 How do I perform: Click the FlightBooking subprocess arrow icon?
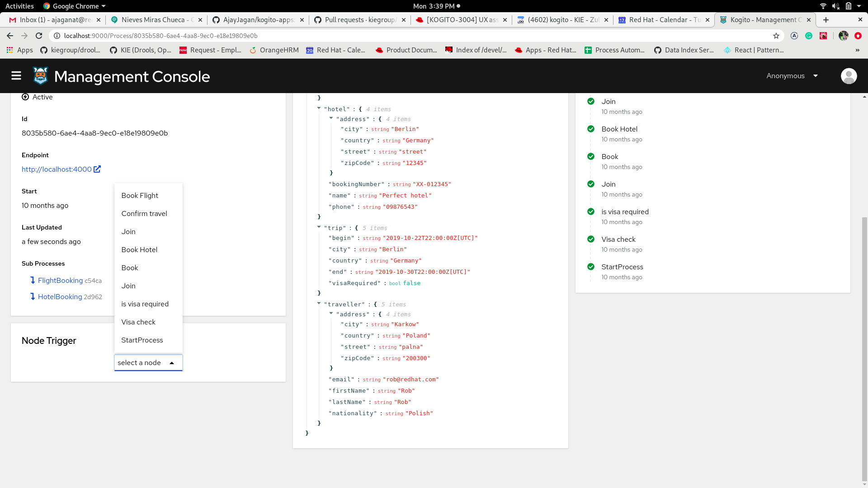pyautogui.click(x=33, y=280)
